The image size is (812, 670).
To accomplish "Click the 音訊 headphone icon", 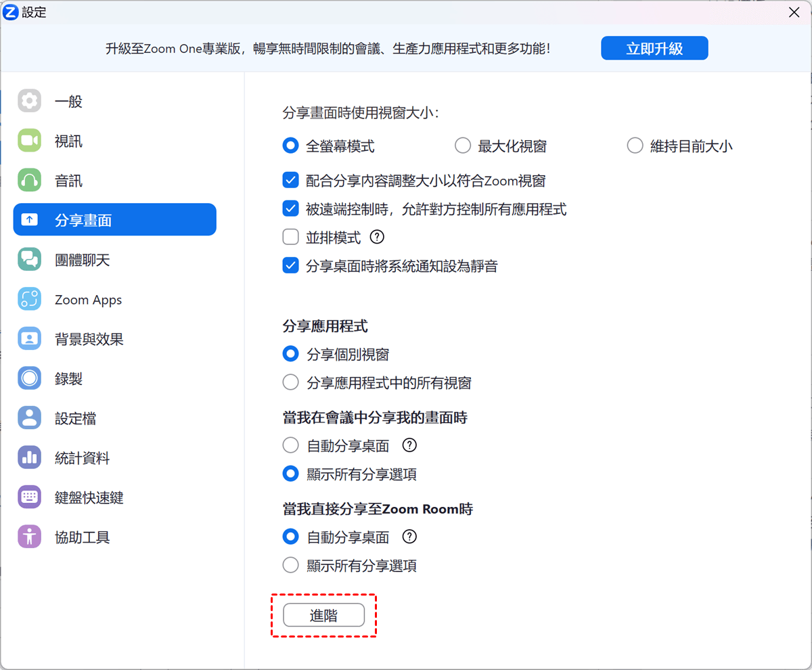I will click(29, 181).
